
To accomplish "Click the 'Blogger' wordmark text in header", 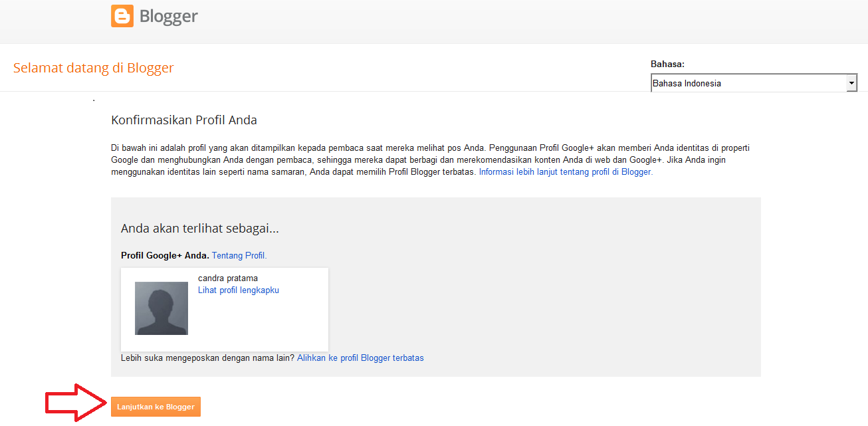I will (169, 17).
